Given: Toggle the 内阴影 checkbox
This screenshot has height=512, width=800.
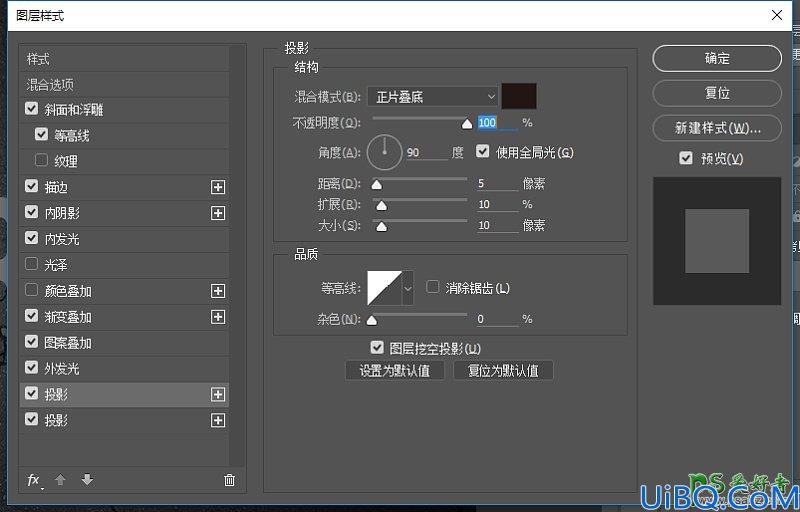Looking at the screenshot, I should point(32,212).
